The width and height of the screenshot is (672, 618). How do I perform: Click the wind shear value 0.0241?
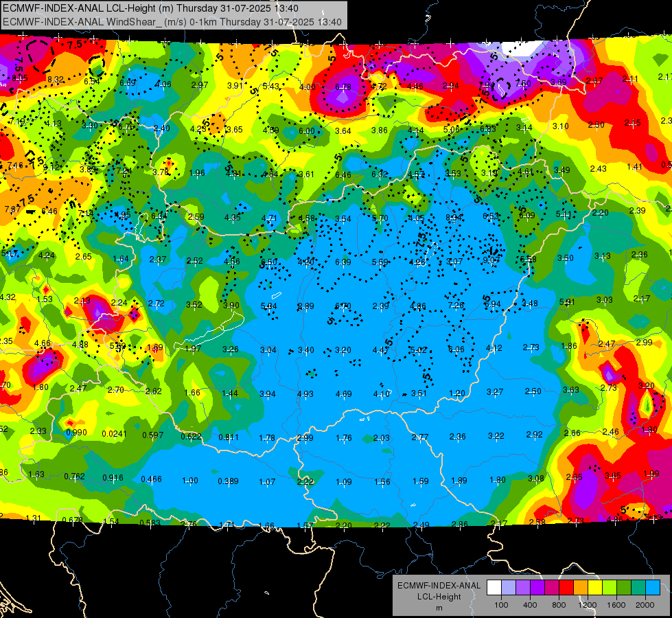pos(114,434)
